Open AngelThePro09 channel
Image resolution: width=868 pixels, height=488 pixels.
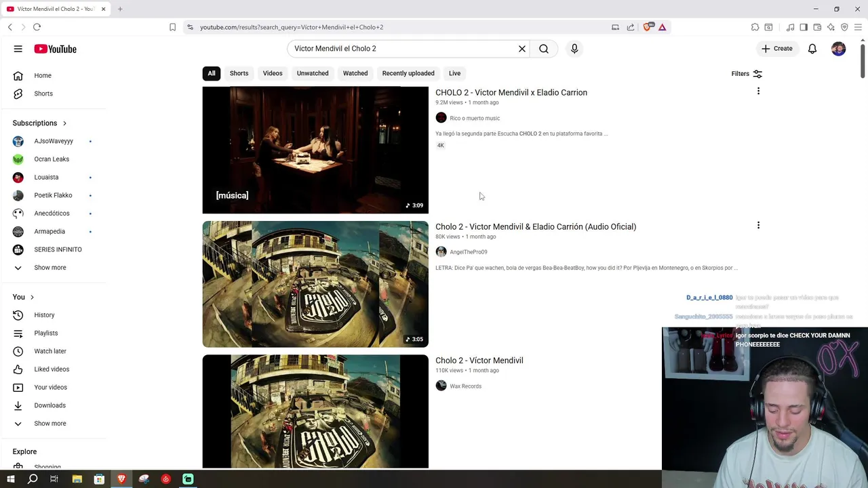(x=469, y=252)
